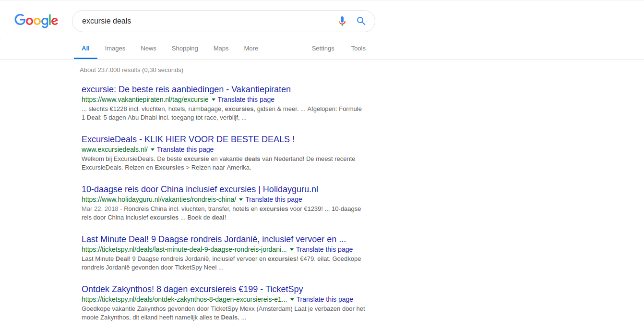Switch to the Images tab
Viewport: 644px width, 331px height.
115,49
